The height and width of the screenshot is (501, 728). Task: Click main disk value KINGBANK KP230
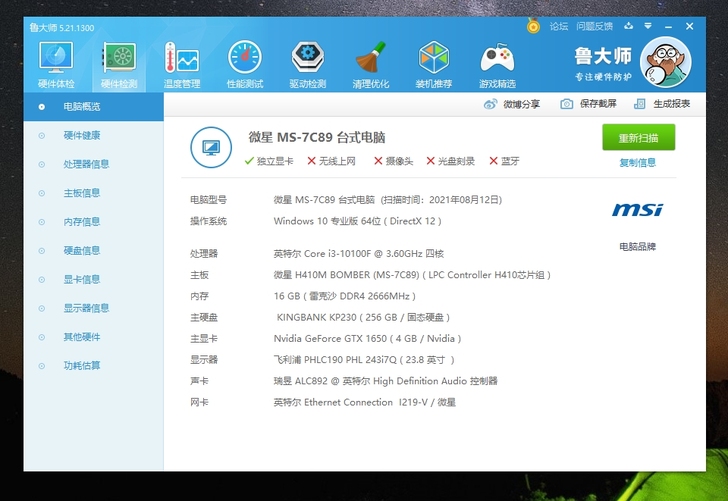(363, 318)
